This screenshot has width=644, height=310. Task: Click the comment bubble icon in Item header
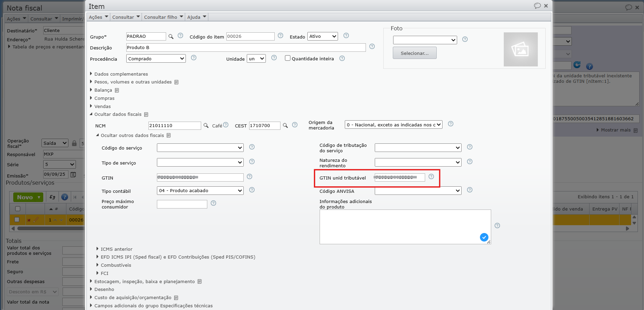pyautogui.click(x=537, y=6)
